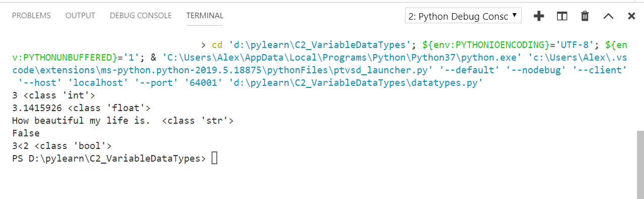
Task: Select the TERMINAL tab
Action: pyautogui.click(x=205, y=16)
